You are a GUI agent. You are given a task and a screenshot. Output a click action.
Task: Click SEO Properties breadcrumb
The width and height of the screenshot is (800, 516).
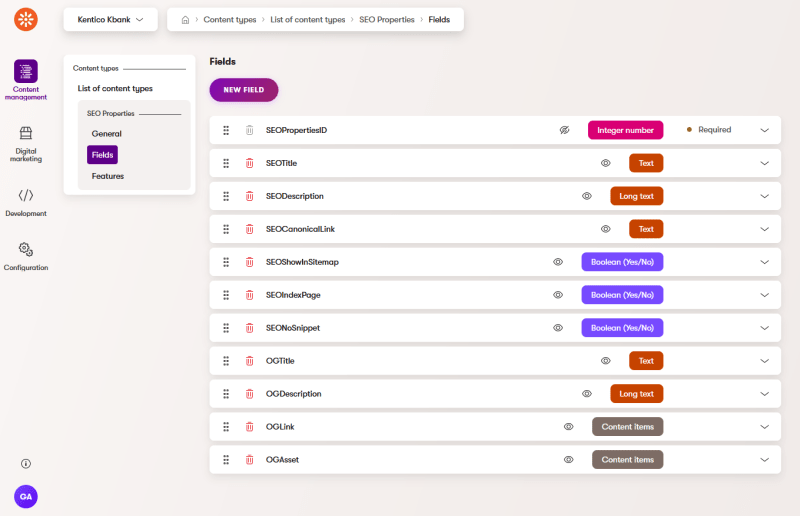click(387, 19)
